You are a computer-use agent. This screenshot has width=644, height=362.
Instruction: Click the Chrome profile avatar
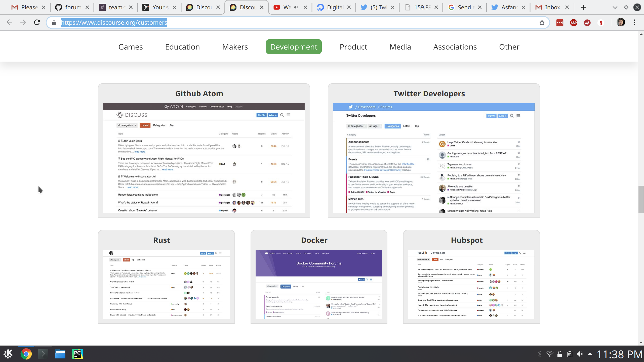(620, 22)
